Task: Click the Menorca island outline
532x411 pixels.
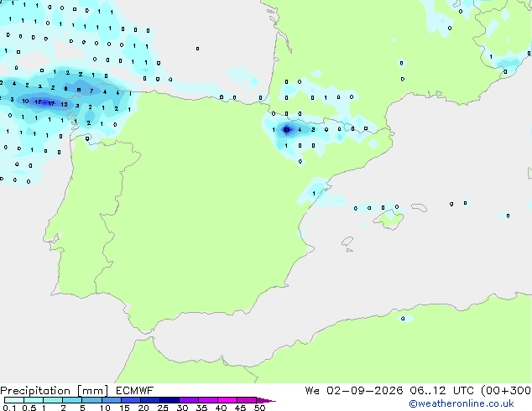Action: pos(420,207)
